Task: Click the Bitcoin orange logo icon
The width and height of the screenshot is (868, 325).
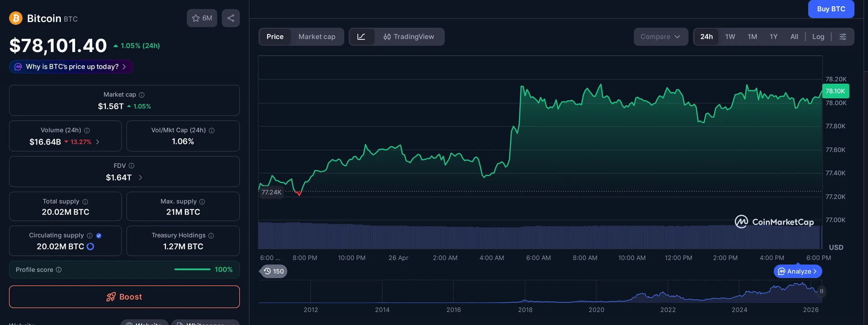Action: (16, 18)
